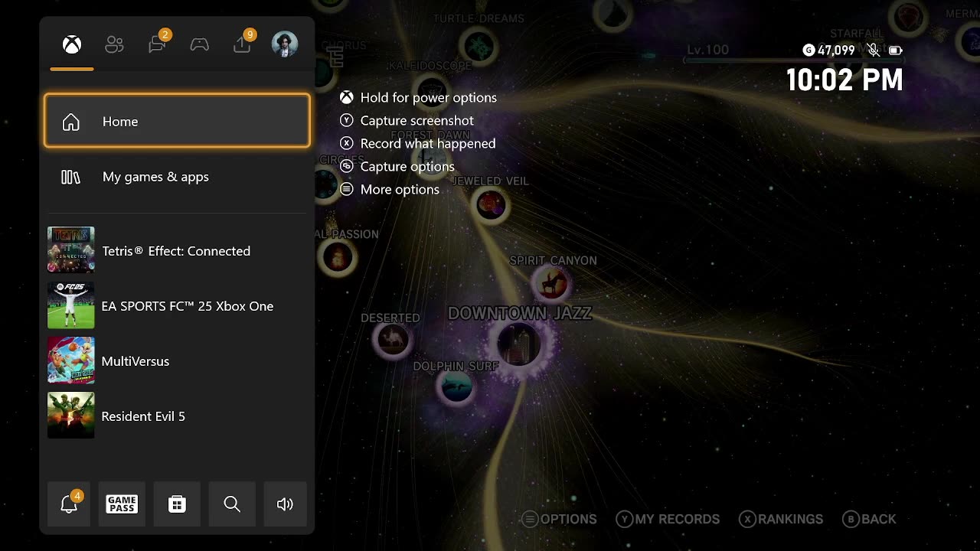Click the Capture options hint

[x=397, y=166]
